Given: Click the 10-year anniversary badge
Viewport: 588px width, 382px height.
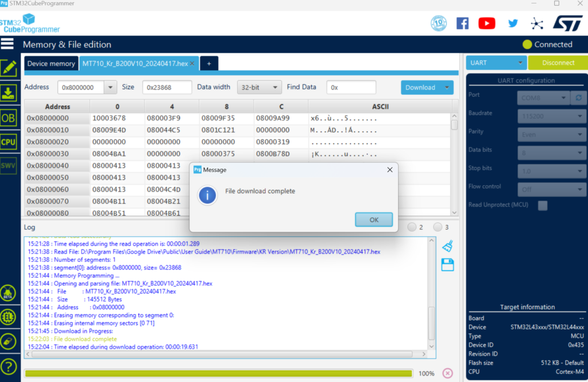Looking at the screenshot, I should click(438, 23).
